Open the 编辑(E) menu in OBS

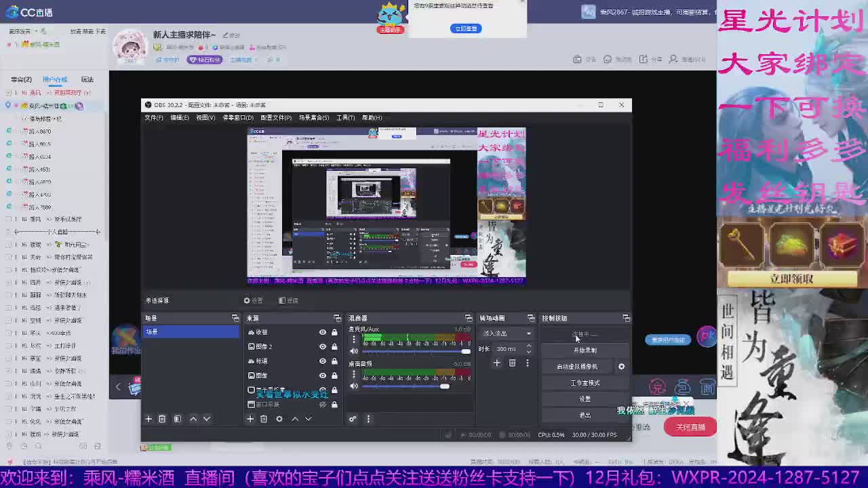click(x=180, y=117)
